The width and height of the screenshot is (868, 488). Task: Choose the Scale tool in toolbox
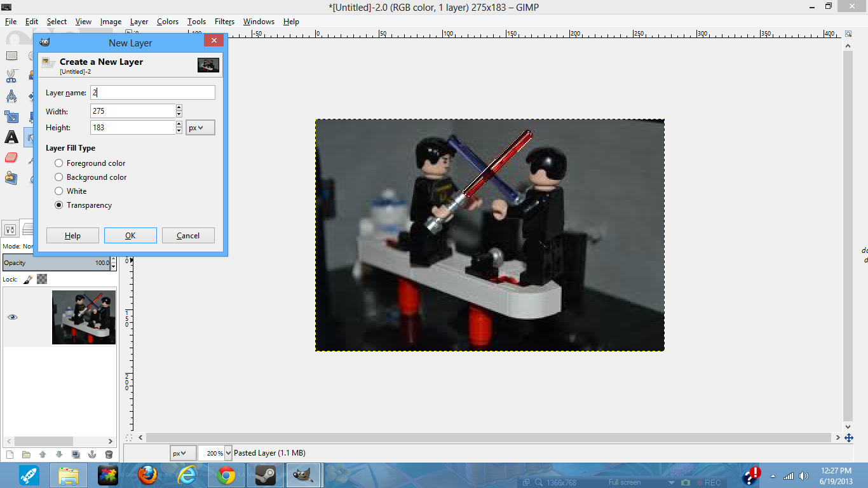[x=11, y=117]
